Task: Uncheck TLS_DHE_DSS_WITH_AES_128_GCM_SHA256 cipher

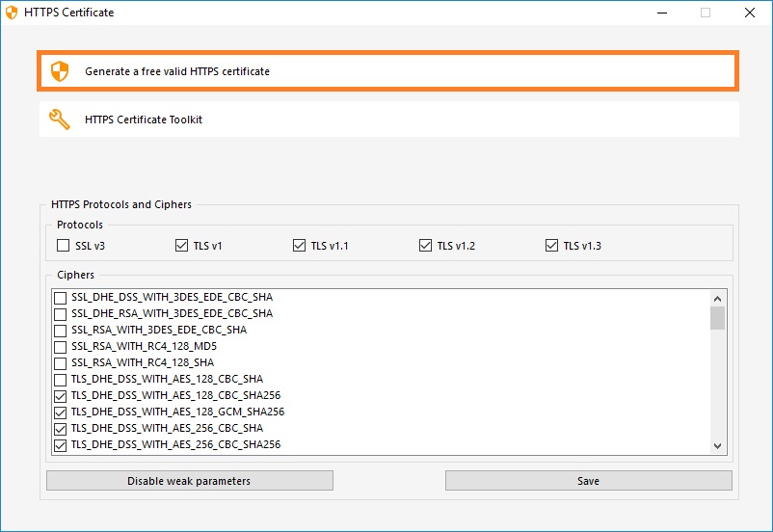Action: [x=61, y=412]
